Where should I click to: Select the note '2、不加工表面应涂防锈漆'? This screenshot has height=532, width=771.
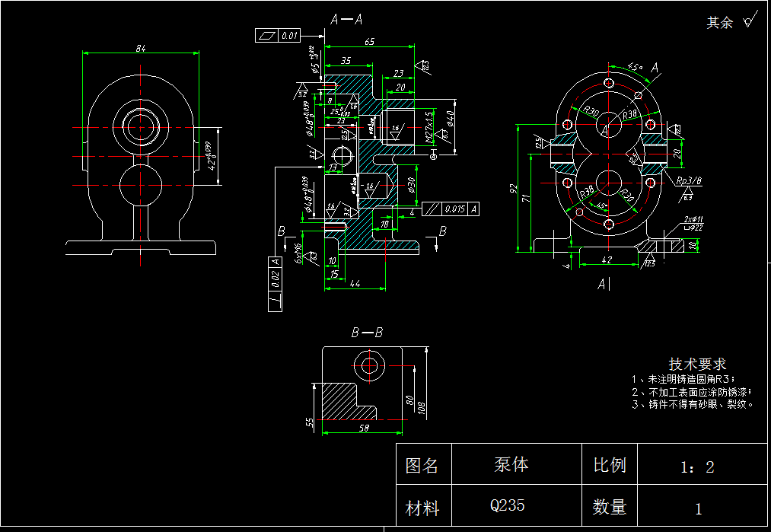(x=693, y=392)
